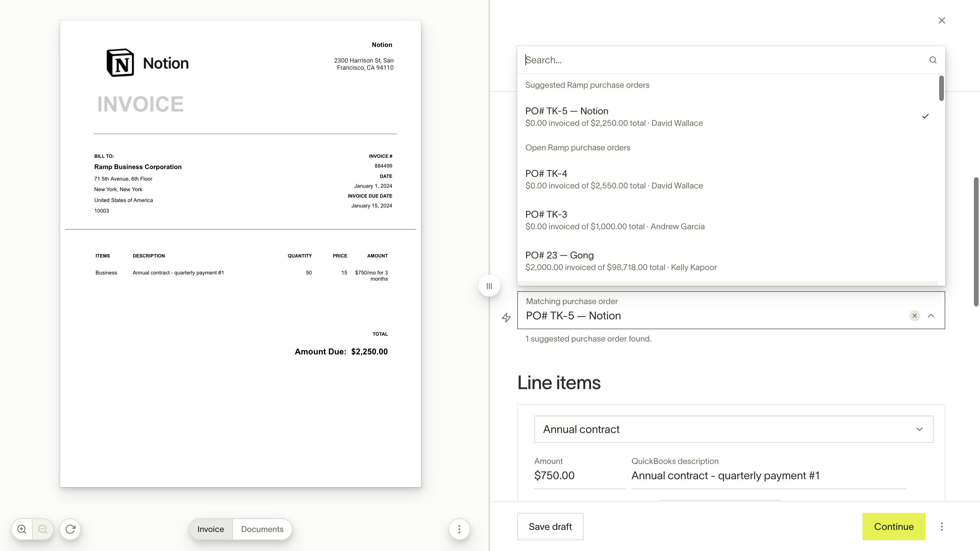Expand the Annual contract line item dropdown
980x551 pixels.
point(919,429)
